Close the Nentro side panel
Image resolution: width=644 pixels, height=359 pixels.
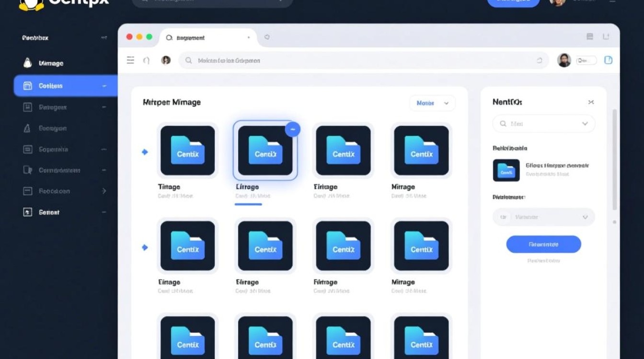coord(591,102)
